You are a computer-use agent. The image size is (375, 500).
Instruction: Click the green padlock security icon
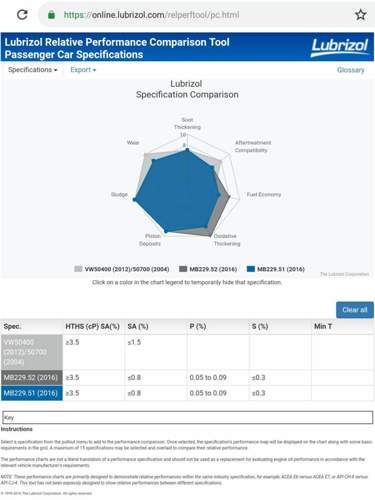pos(51,15)
